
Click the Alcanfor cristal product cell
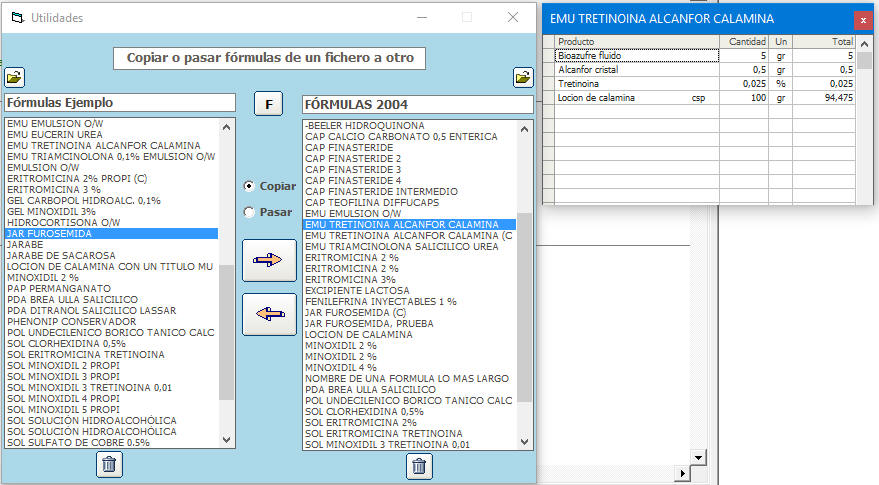coord(637,70)
